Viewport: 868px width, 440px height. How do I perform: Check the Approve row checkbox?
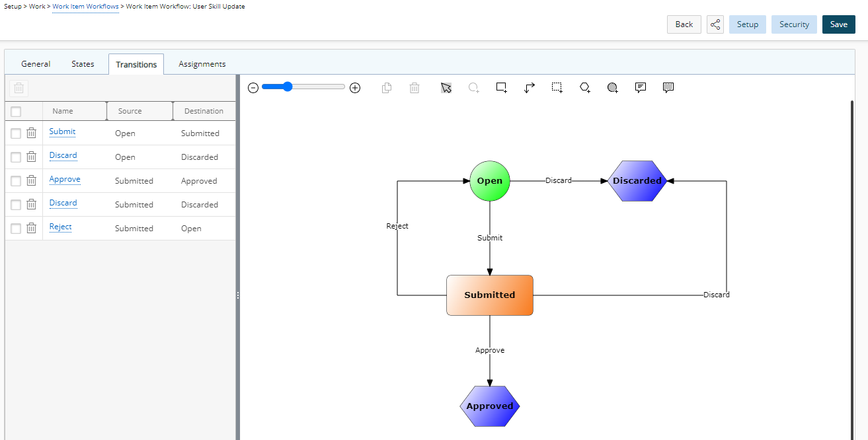pos(16,181)
